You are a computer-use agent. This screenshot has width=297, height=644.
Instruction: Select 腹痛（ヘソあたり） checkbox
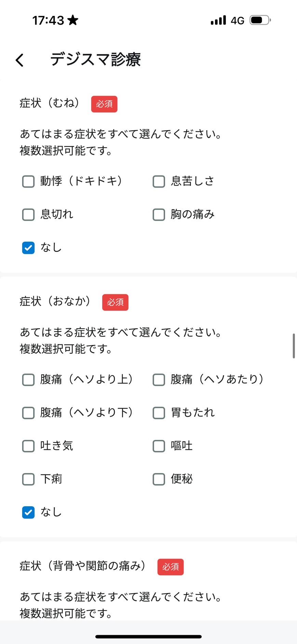click(x=159, y=380)
